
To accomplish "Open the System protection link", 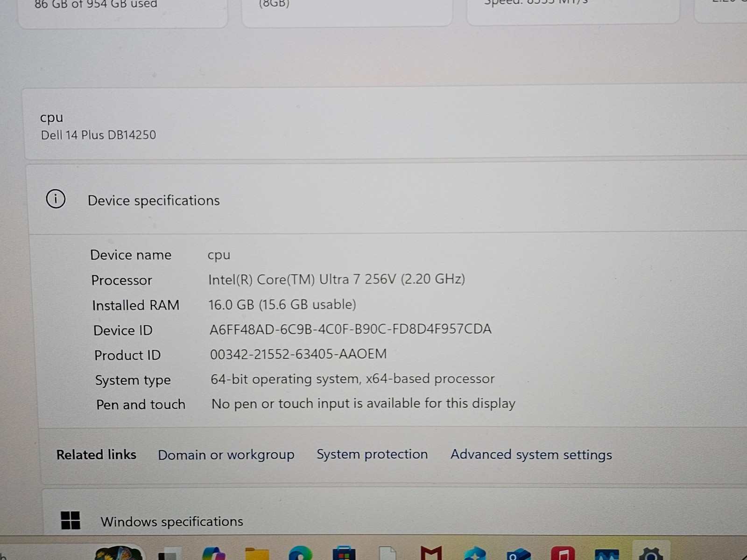I will 372,454.
